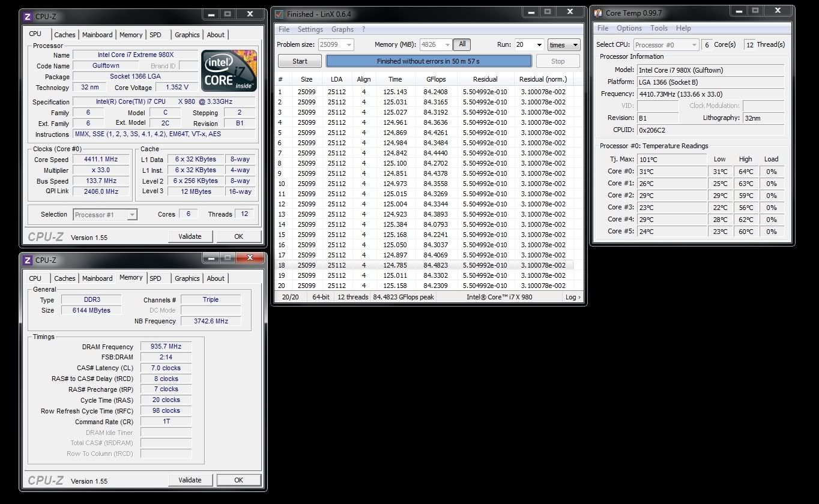This screenshot has height=504, width=819.
Task: Open the Help menu in Core Temp
Action: [683, 28]
